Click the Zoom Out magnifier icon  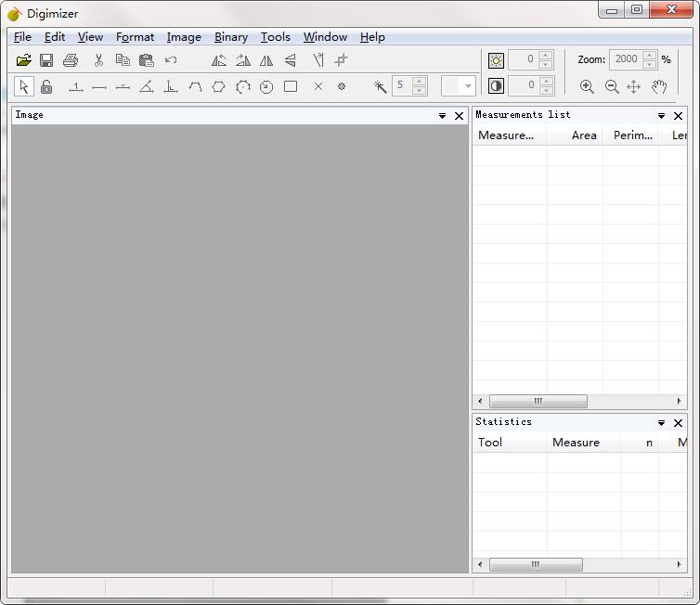tap(611, 86)
